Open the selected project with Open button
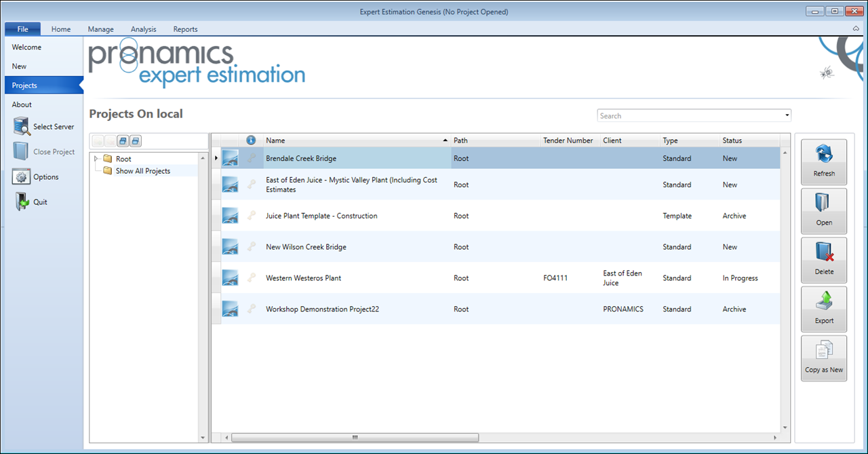This screenshot has height=454, width=868. (824, 204)
